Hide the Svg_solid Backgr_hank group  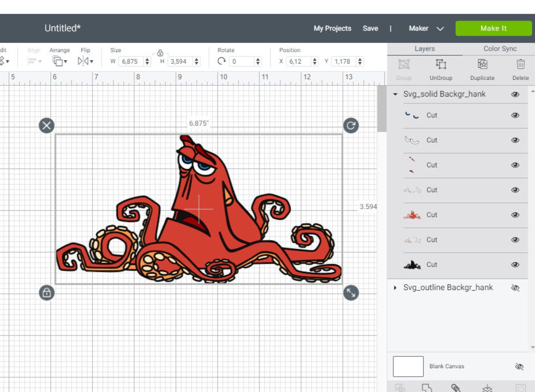click(x=515, y=94)
